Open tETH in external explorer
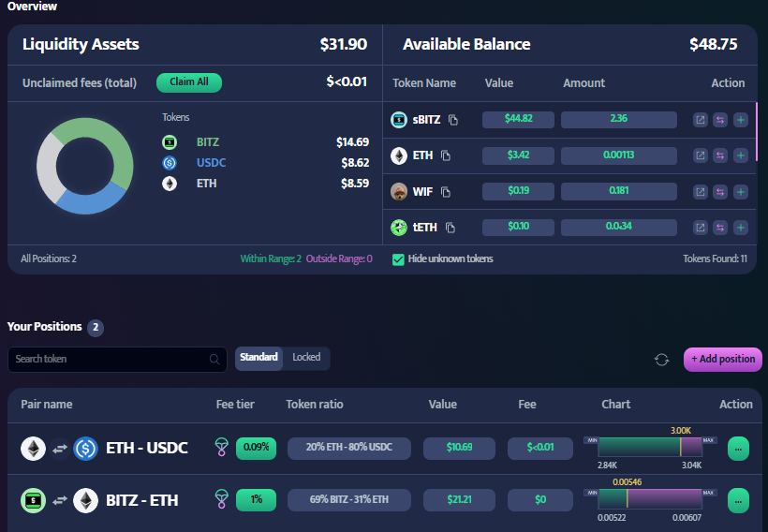The width and height of the screenshot is (768, 532). (701, 228)
